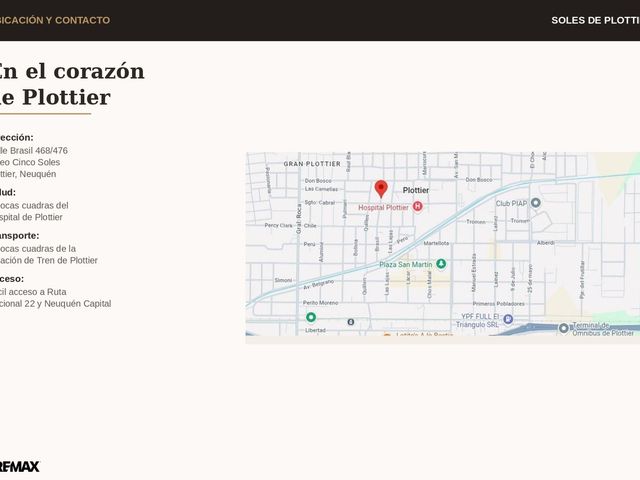Click the 'Primeros Pobladores' street label
This screenshot has height=480, width=640.
[x=499, y=304]
